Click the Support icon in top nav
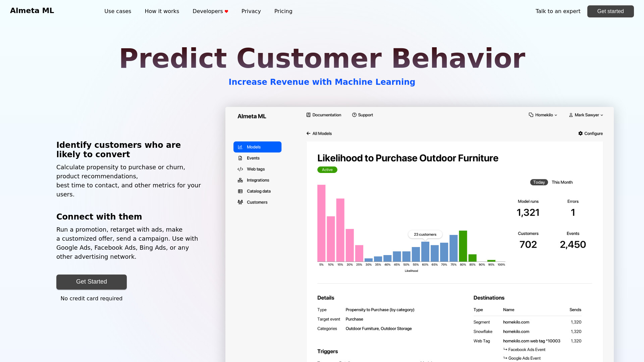Viewport: 644px width, 362px height. point(354,115)
